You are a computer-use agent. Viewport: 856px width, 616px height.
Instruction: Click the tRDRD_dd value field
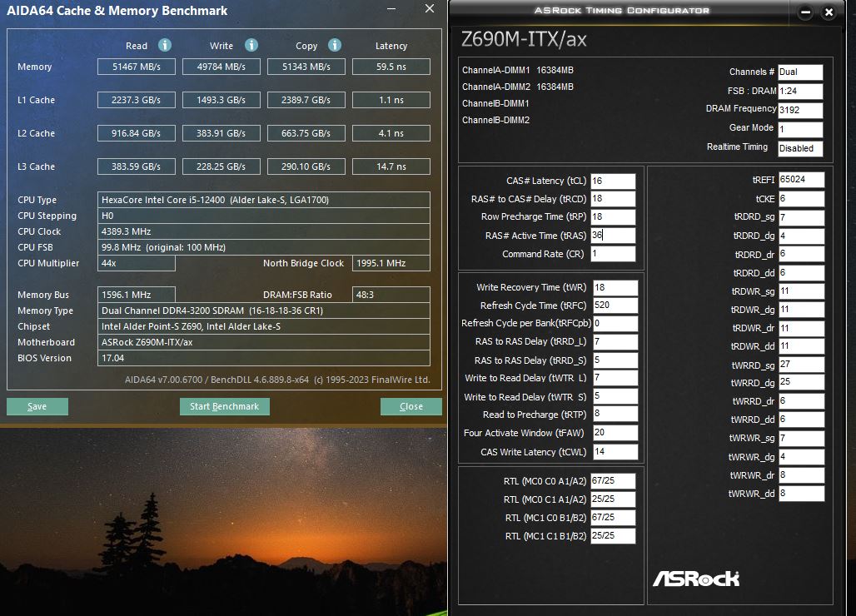tap(801, 273)
